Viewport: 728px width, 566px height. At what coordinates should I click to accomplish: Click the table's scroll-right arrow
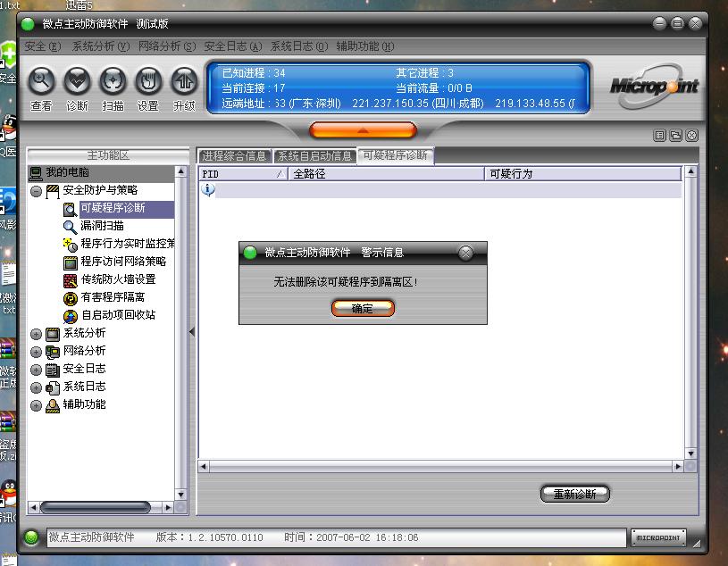(678, 466)
